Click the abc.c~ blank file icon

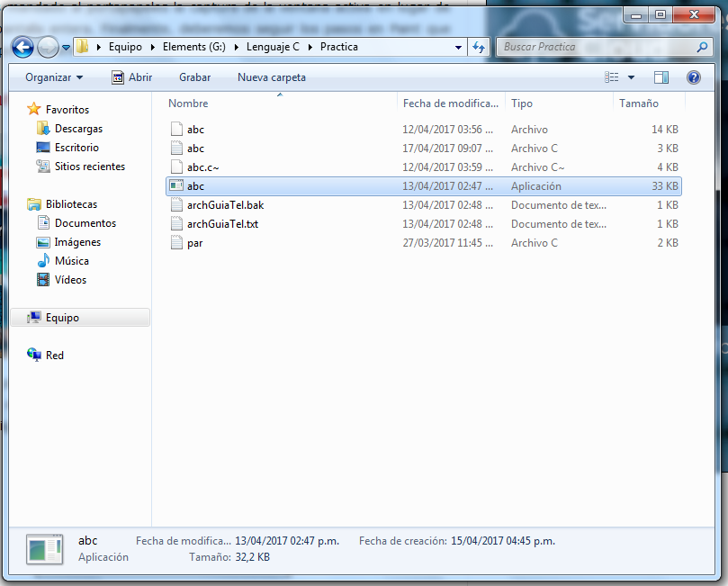176,167
